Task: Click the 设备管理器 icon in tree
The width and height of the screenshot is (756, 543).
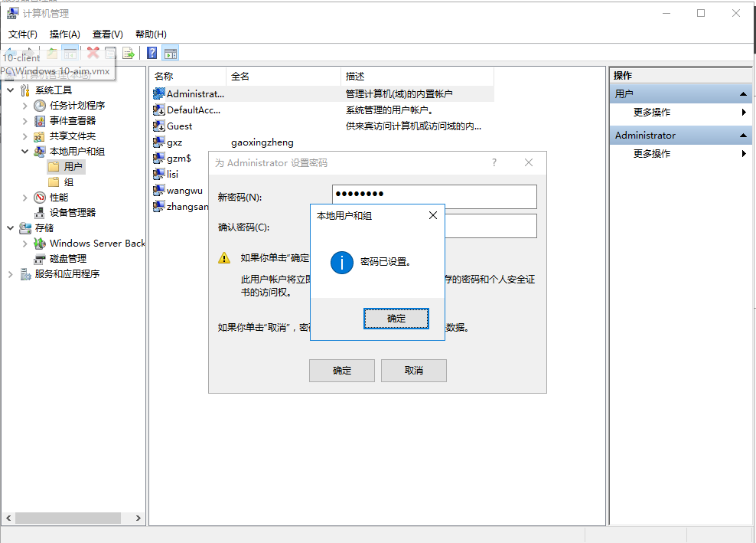Action: [x=40, y=212]
